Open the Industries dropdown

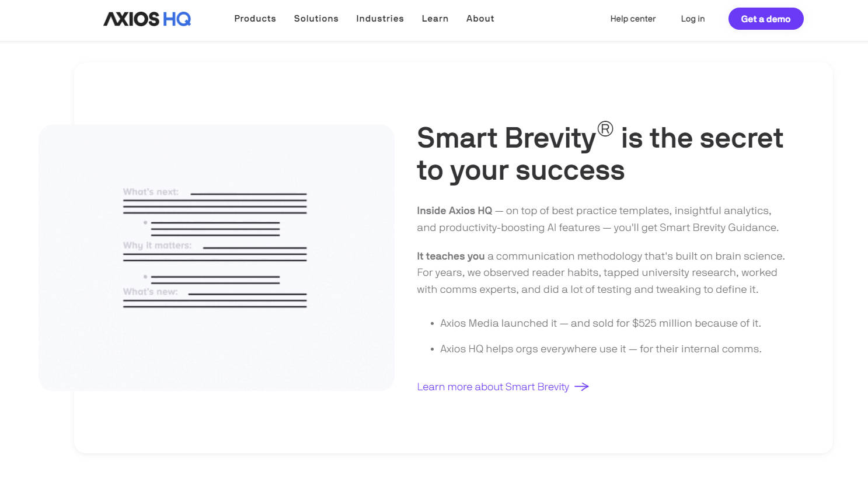click(380, 19)
